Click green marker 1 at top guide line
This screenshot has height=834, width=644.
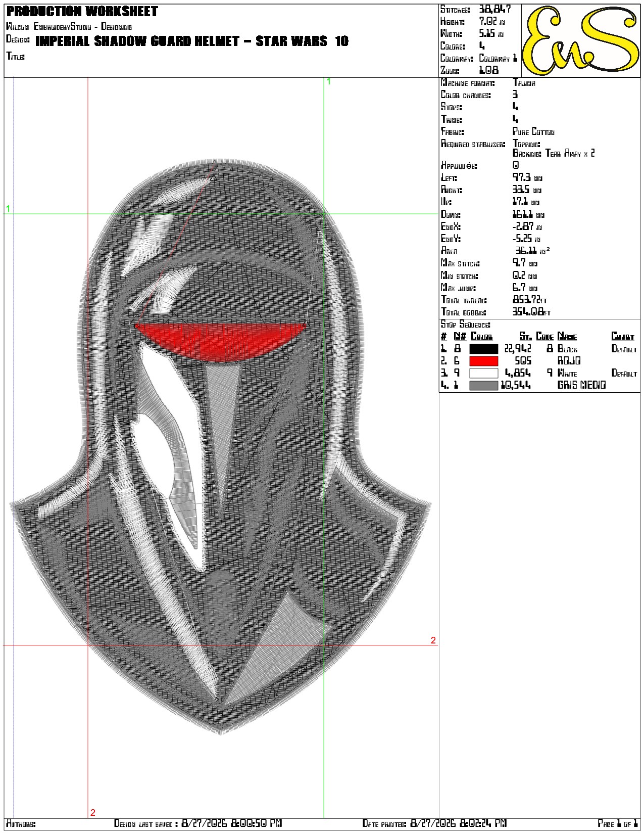[x=329, y=81]
